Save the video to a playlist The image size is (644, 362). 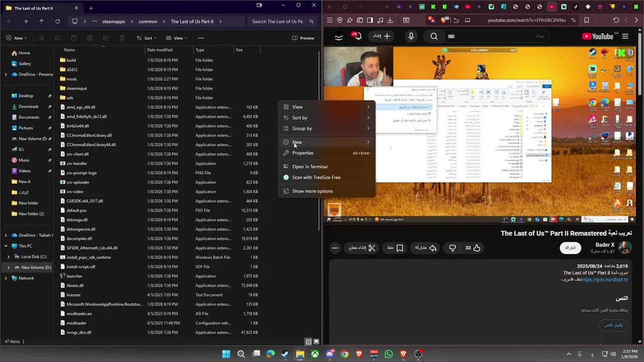pyautogui.click(x=395, y=248)
